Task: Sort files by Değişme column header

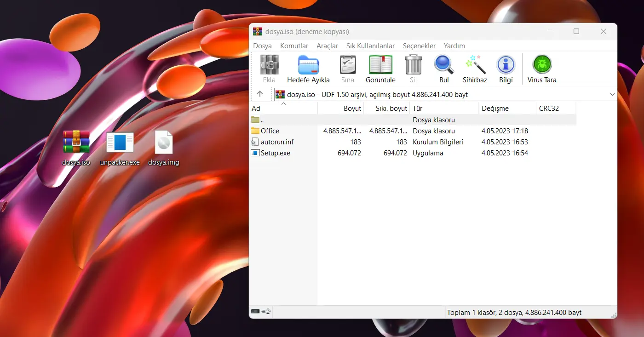Action: pyautogui.click(x=507, y=109)
